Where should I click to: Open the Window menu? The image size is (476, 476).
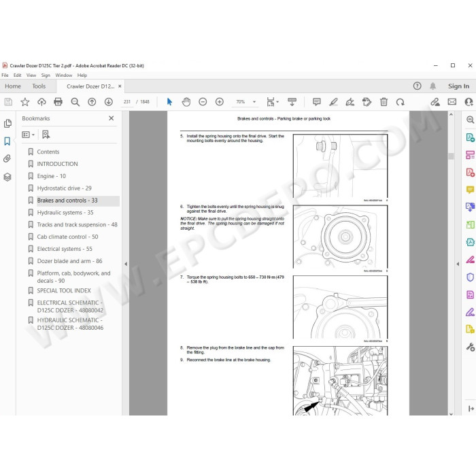[x=64, y=75]
